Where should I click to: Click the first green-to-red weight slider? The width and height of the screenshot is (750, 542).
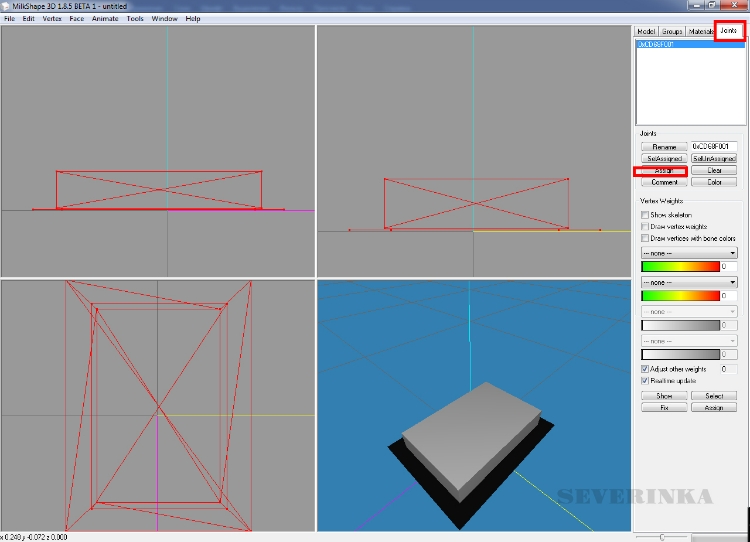point(679,267)
